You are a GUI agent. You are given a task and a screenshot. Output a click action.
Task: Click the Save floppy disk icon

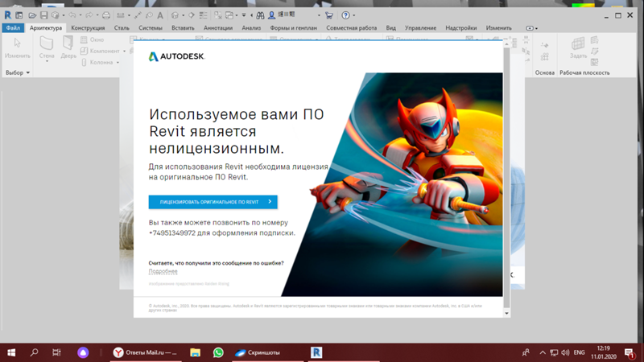coord(43,15)
